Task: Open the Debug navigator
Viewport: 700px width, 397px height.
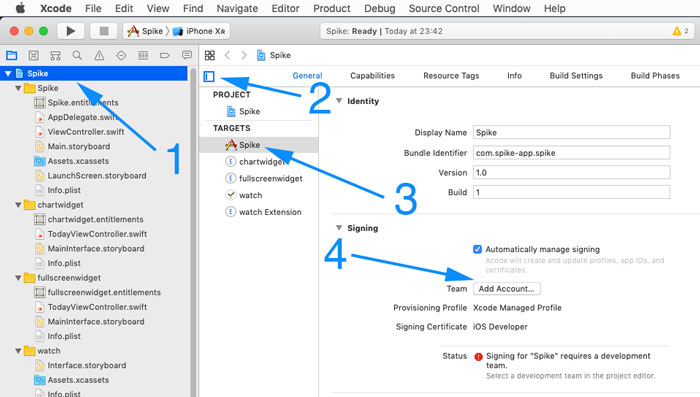Action: click(x=143, y=55)
